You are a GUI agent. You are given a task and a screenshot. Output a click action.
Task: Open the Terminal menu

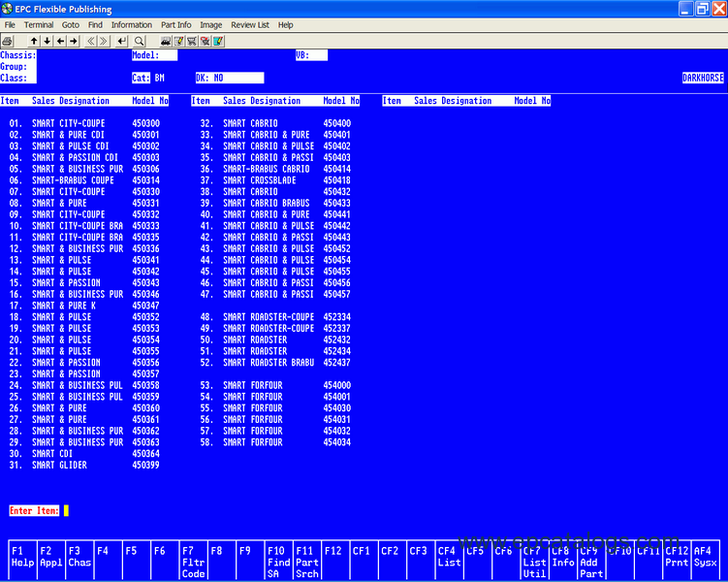tap(39, 24)
